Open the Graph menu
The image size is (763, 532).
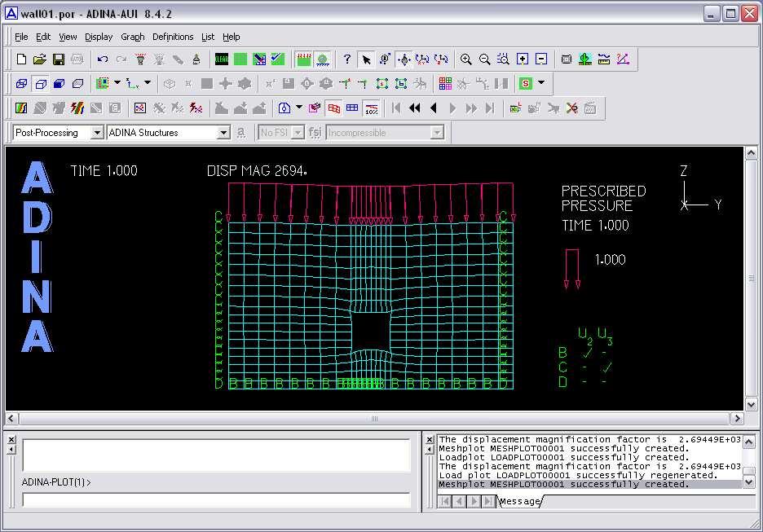tap(132, 37)
